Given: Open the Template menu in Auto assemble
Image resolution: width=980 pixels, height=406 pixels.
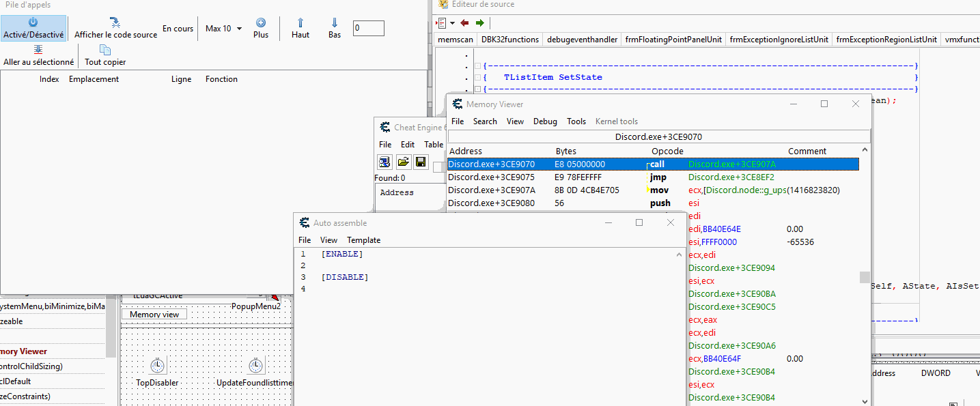Looking at the screenshot, I should click(x=364, y=240).
